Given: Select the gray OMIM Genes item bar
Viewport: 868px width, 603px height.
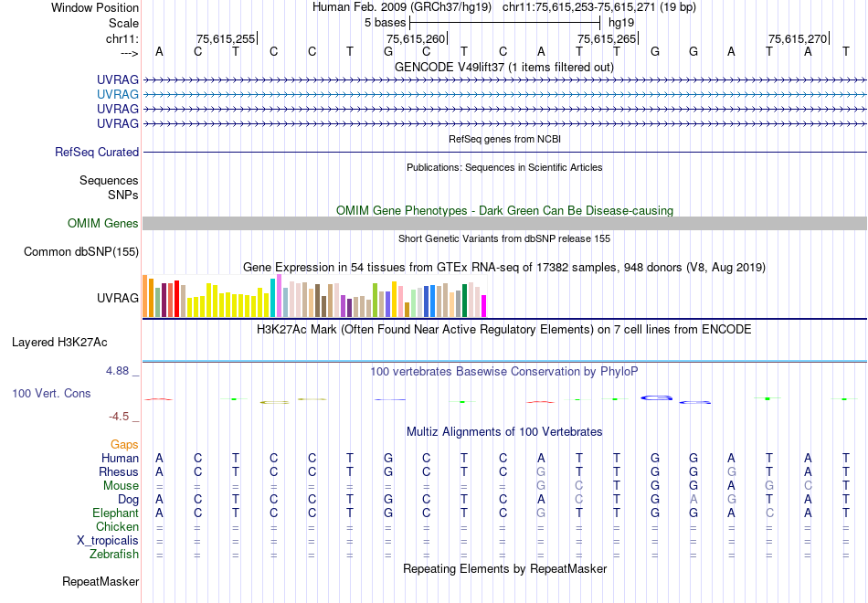Looking at the screenshot, I should [x=504, y=223].
